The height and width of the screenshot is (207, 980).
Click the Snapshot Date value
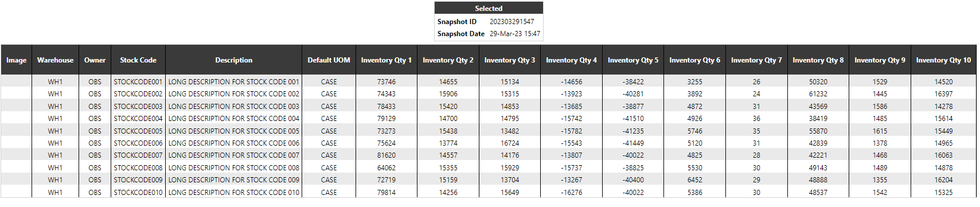pyautogui.click(x=514, y=34)
